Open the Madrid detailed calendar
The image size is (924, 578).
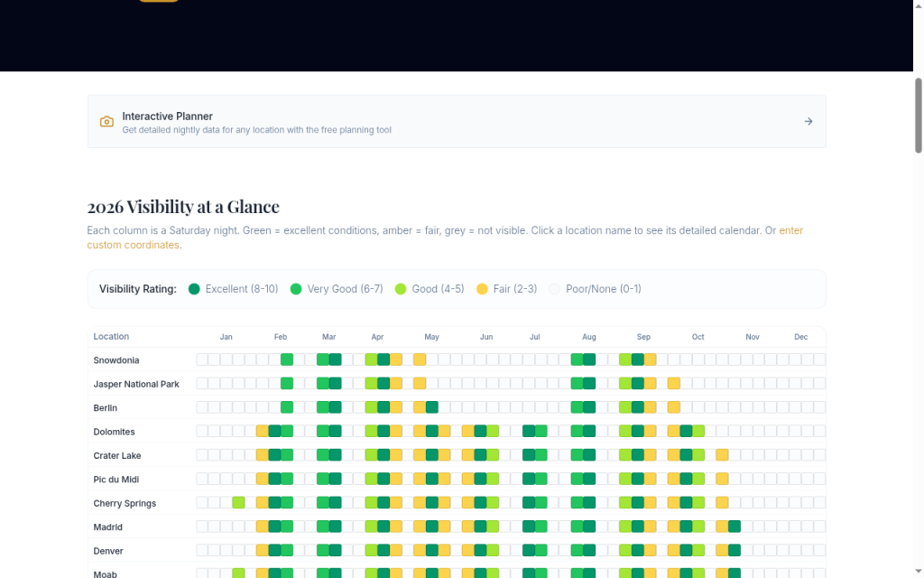pos(108,527)
